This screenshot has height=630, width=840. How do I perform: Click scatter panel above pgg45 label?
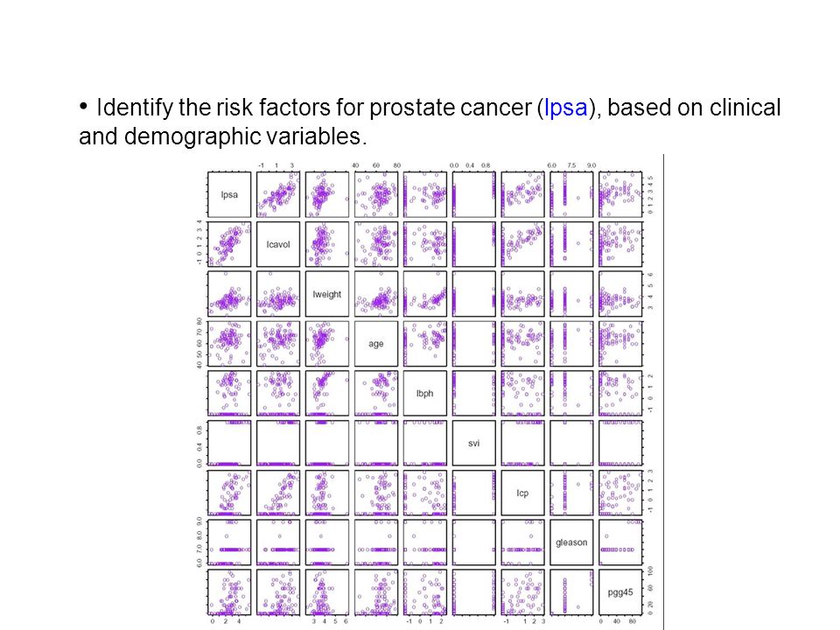tap(620, 542)
